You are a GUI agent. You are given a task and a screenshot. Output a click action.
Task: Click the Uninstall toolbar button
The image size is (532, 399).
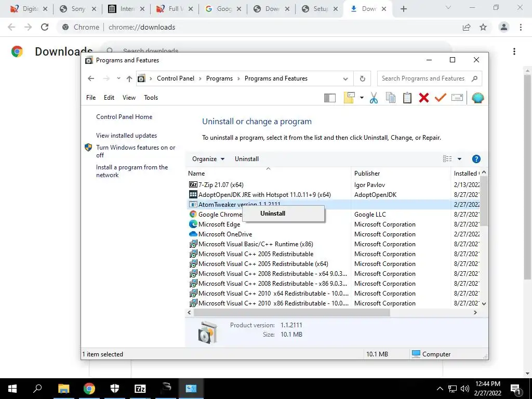[x=247, y=159]
